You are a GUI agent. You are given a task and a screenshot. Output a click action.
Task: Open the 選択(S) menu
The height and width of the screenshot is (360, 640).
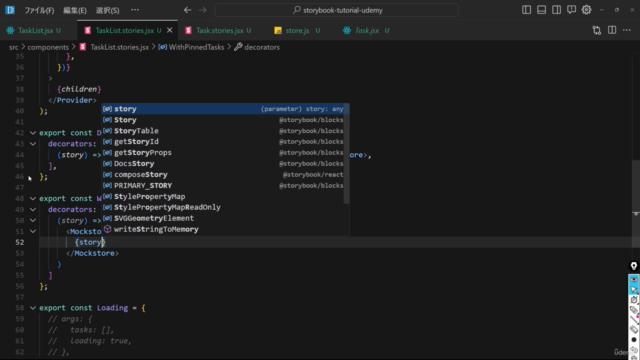[x=107, y=10]
